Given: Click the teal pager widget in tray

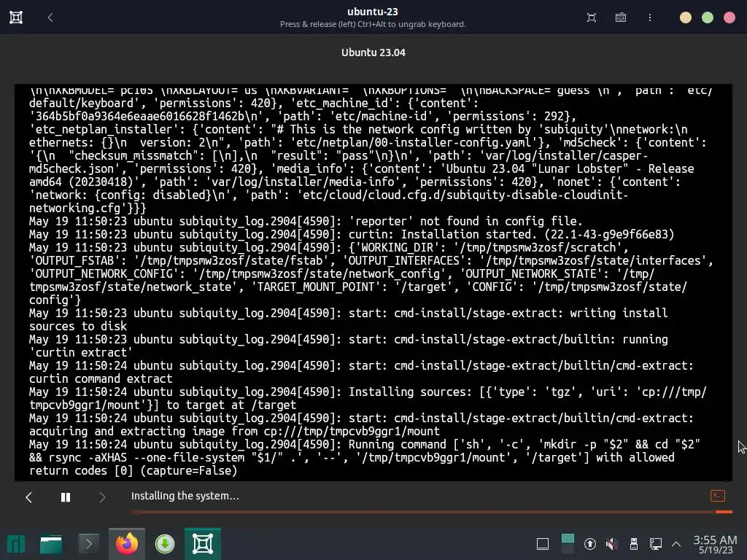Looking at the screenshot, I should (568, 544).
